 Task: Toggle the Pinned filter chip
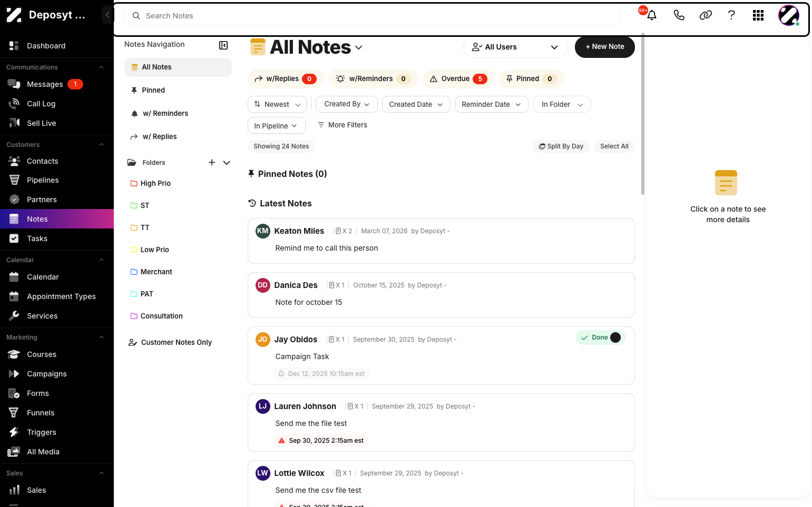[x=532, y=78]
